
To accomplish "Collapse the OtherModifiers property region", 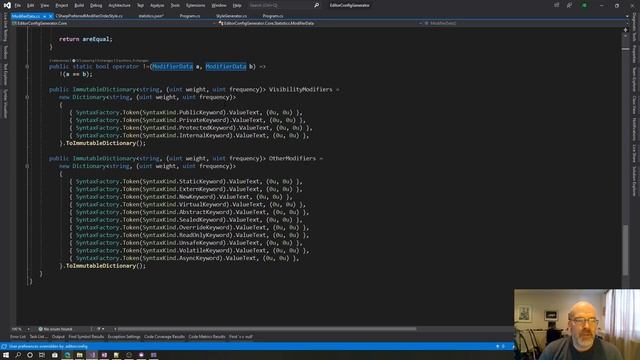I will tap(27, 166).
